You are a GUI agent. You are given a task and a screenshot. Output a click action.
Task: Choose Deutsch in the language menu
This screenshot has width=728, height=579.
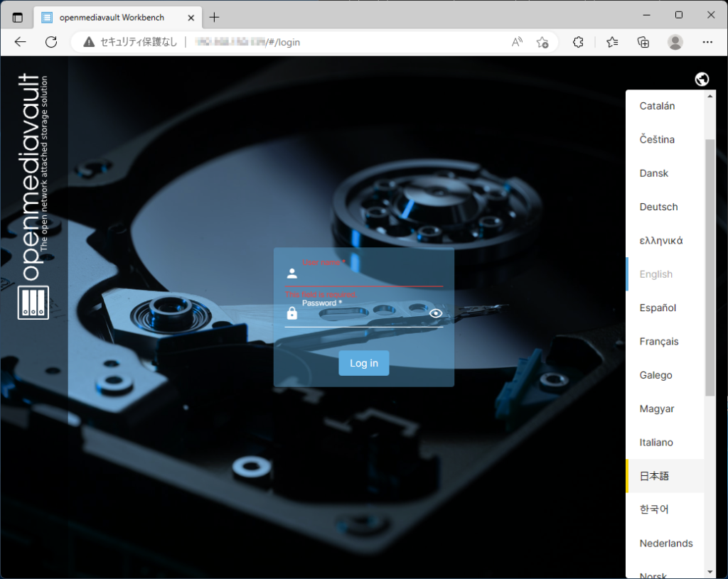(658, 207)
